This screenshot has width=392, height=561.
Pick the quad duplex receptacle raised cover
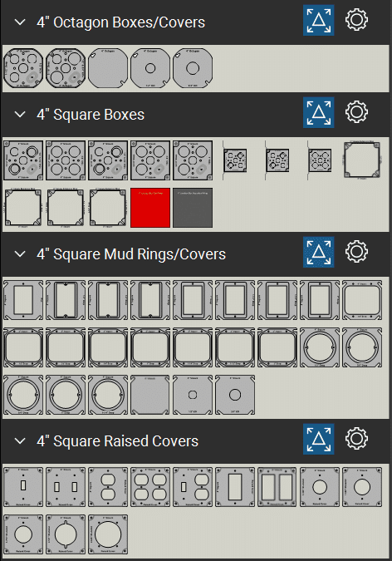coord(150,486)
